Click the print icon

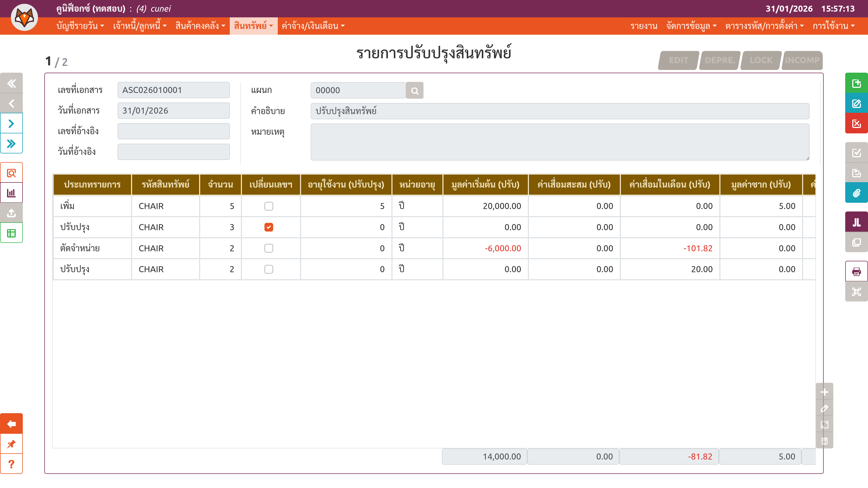pyautogui.click(x=856, y=271)
